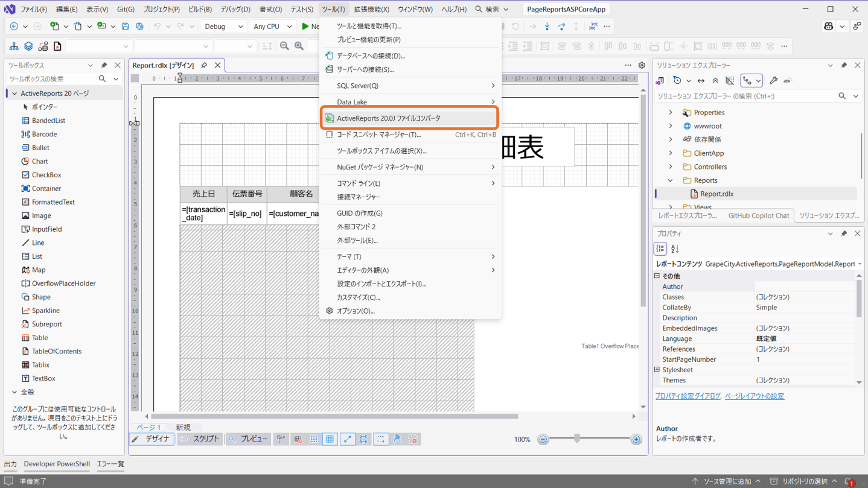
Task: Open the Any CPU platform dropdown
Action: click(272, 27)
